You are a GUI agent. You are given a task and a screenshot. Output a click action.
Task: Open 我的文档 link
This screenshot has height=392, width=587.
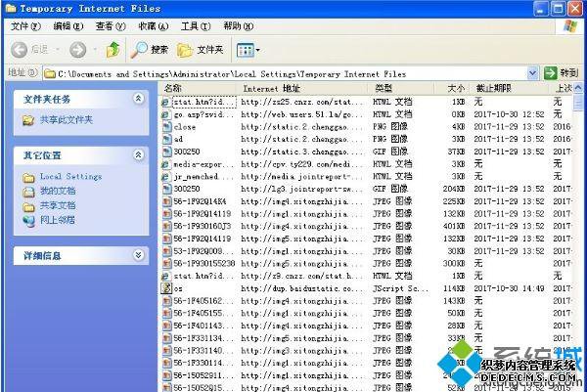[58, 191]
